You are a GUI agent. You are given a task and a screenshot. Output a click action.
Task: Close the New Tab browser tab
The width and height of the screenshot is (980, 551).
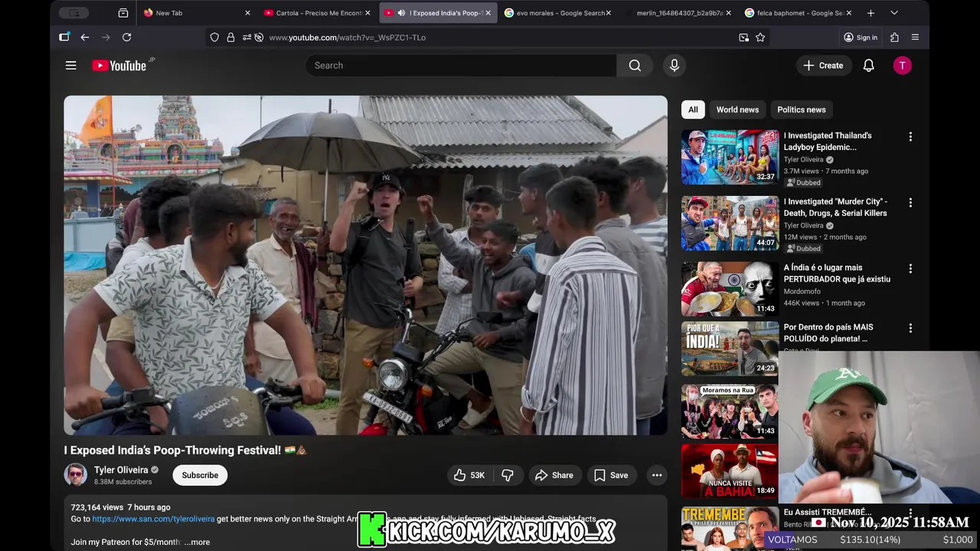point(247,13)
